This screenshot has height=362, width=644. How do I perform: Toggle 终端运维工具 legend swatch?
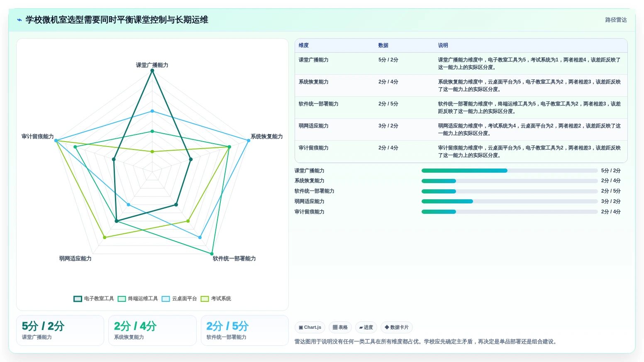pos(122,299)
